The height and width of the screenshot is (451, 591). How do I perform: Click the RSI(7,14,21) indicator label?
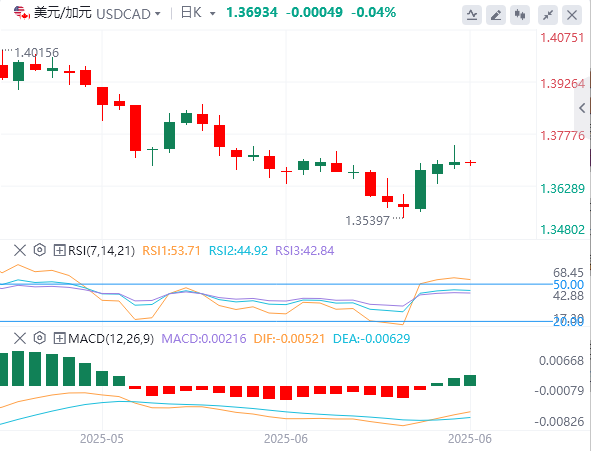point(101,251)
